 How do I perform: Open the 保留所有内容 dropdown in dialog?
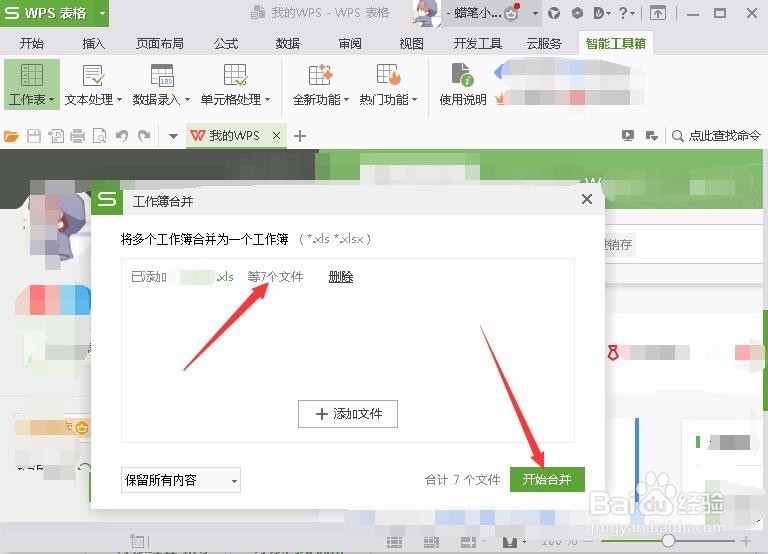pos(181,480)
